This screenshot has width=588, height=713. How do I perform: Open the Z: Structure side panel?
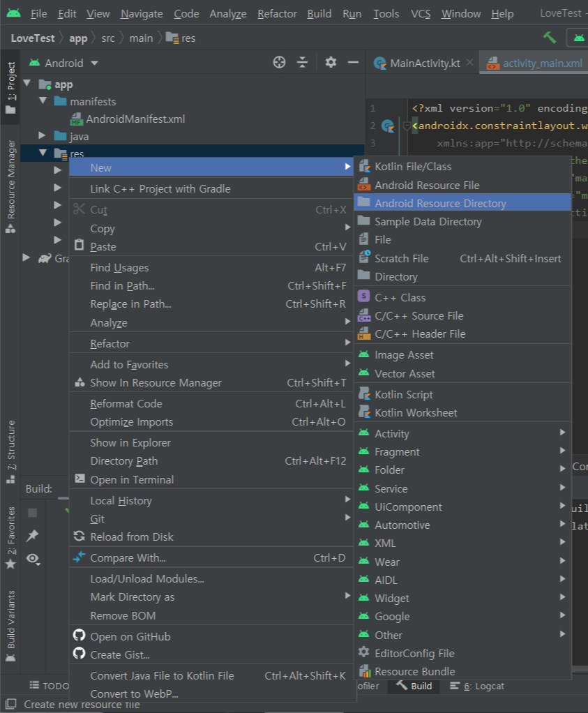pyautogui.click(x=11, y=451)
